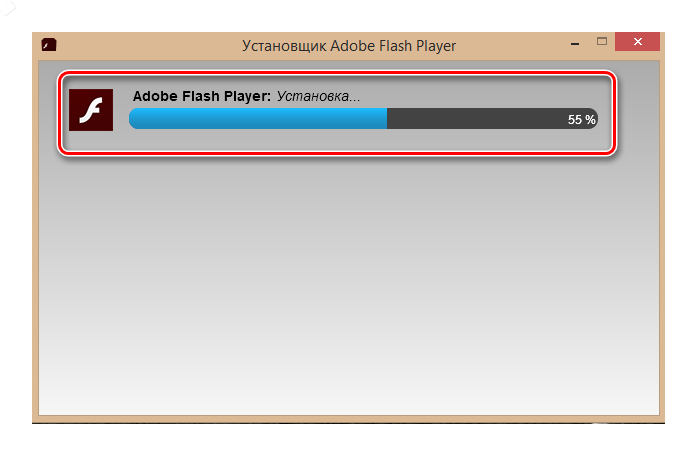
Task: Click the empty gray area below installation panel
Action: click(349, 284)
